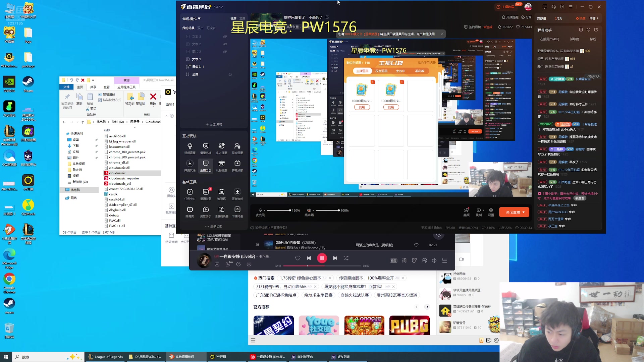
Task: Click 录制 record icon
Action: pyautogui.click(x=479, y=212)
